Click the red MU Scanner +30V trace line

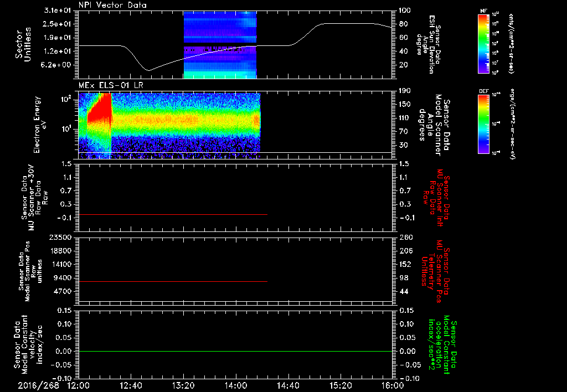(x=173, y=214)
